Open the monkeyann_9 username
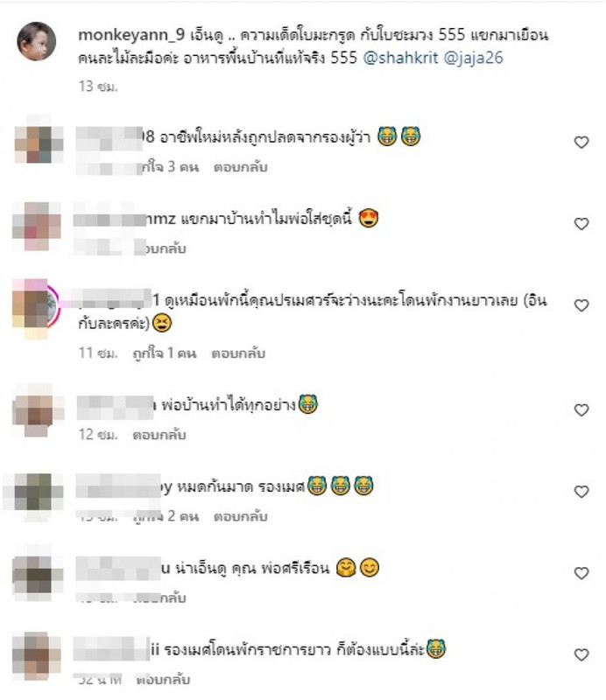 131,35
